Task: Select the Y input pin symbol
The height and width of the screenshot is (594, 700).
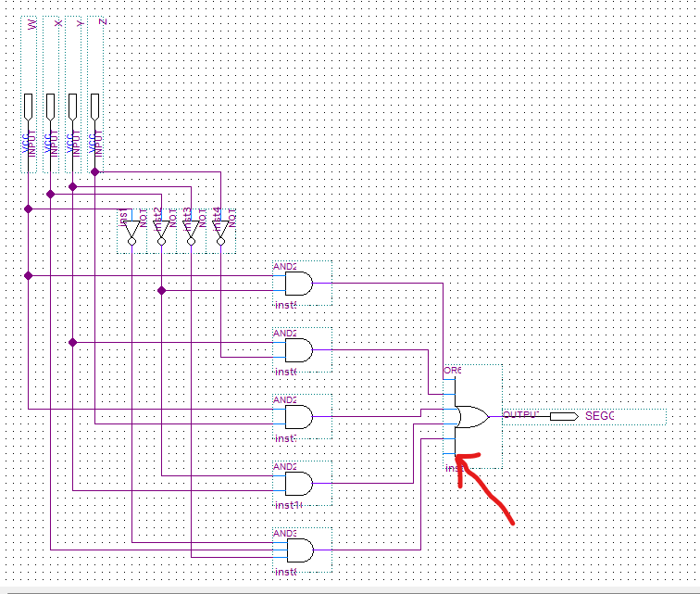Action: [x=73, y=107]
